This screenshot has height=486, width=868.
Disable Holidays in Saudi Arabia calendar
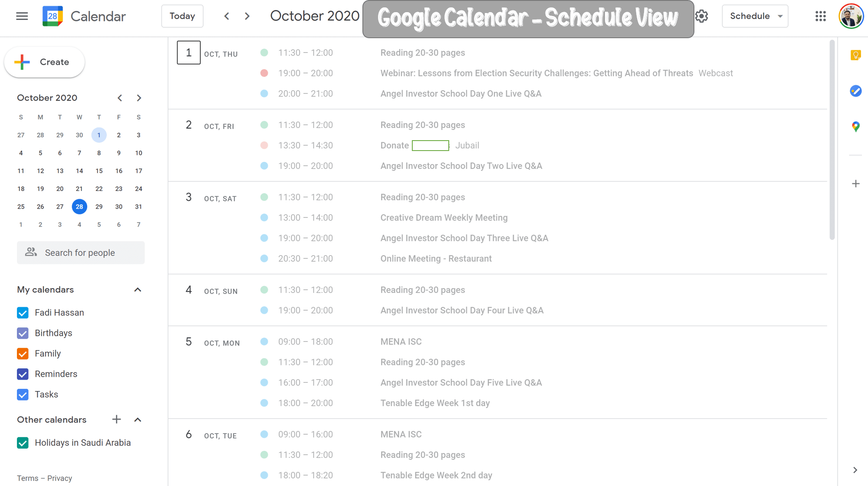click(23, 443)
